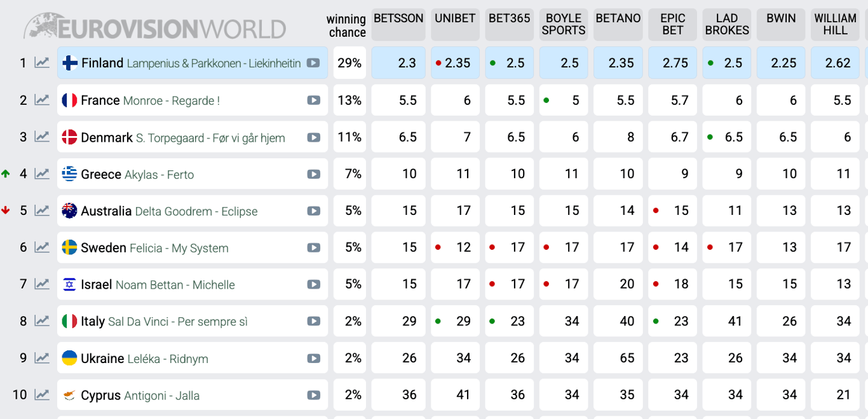Screen dimensions: 868x419
Task: Open Cyprus odds history chart icon
Action: (42, 395)
